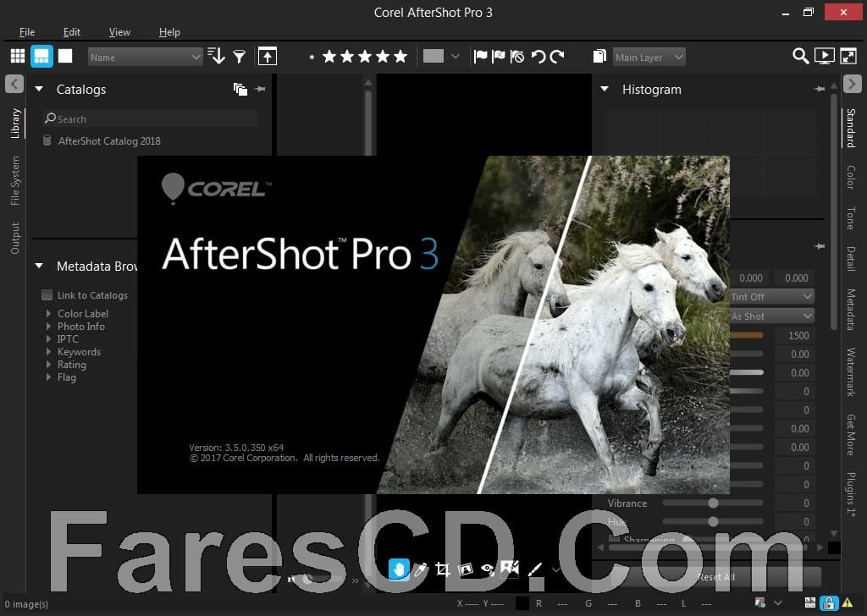Rotate image counterclockwise
The height and width of the screenshot is (616, 867).
[538, 57]
